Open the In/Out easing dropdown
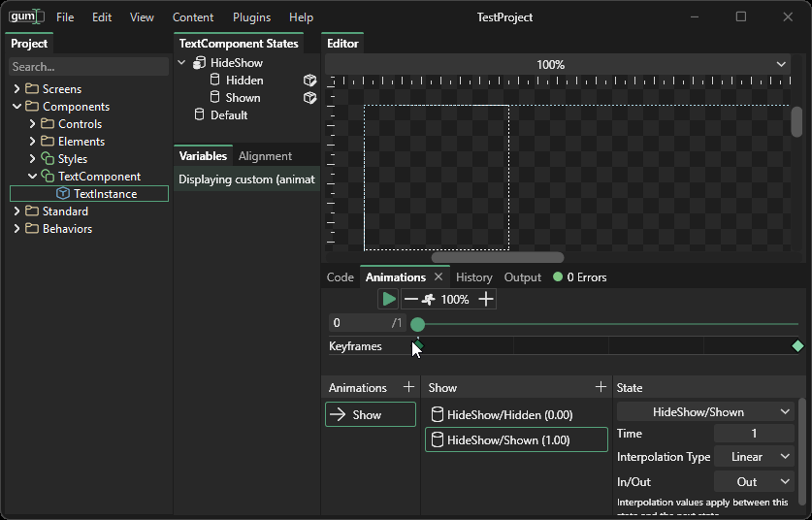Image resolution: width=812 pixels, height=520 pixels. [x=754, y=481]
